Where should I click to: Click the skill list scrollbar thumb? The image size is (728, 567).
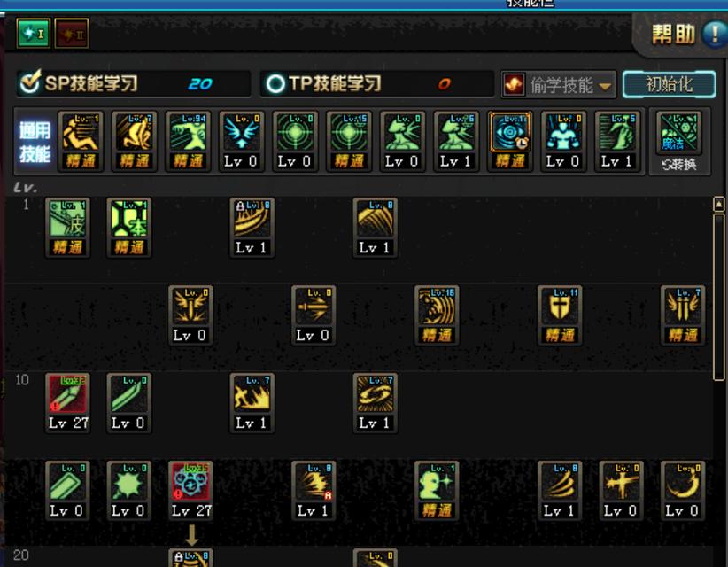coord(718,297)
